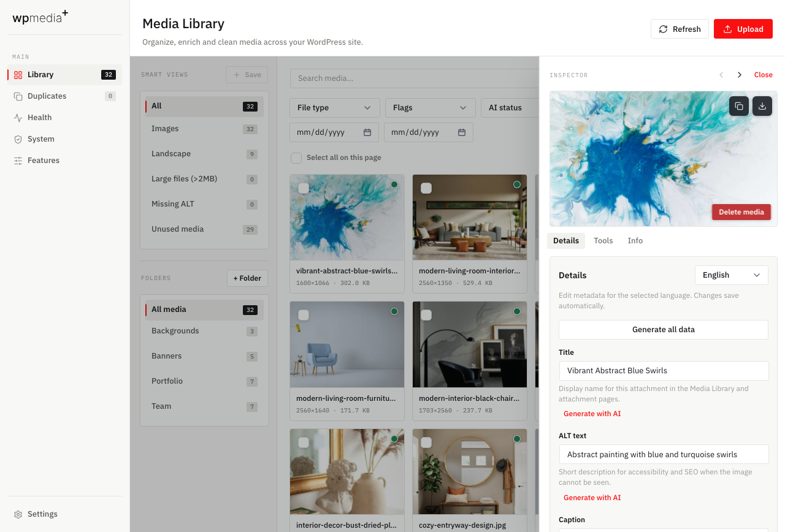Screen dimensions: 785x532
Task: Open the Health sidebar section
Action: coord(64,118)
